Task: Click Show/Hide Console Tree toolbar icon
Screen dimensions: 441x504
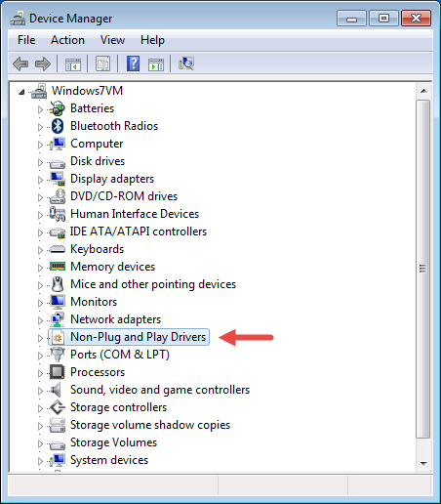Action: [73, 64]
